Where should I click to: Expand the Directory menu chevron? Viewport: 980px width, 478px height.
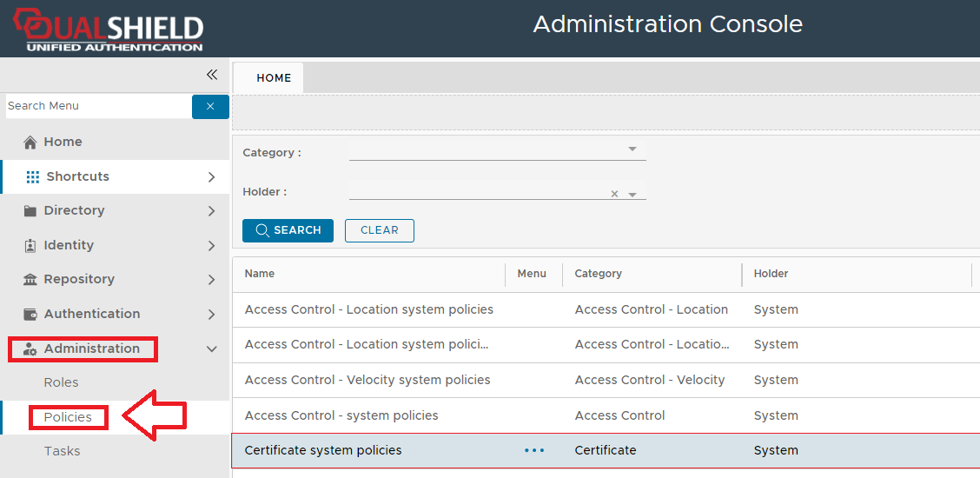click(211, 210)
